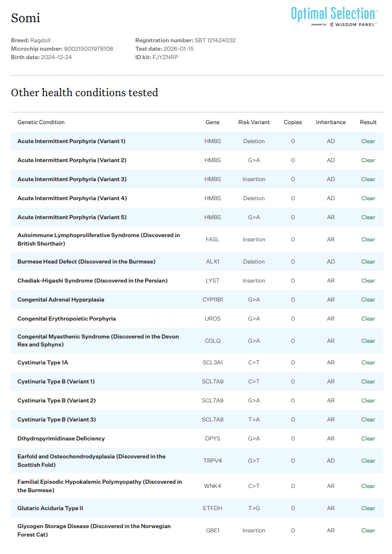Open the Chediak-Higashi Syndrome condition entry
392x554 pixels.
(92, 280)
